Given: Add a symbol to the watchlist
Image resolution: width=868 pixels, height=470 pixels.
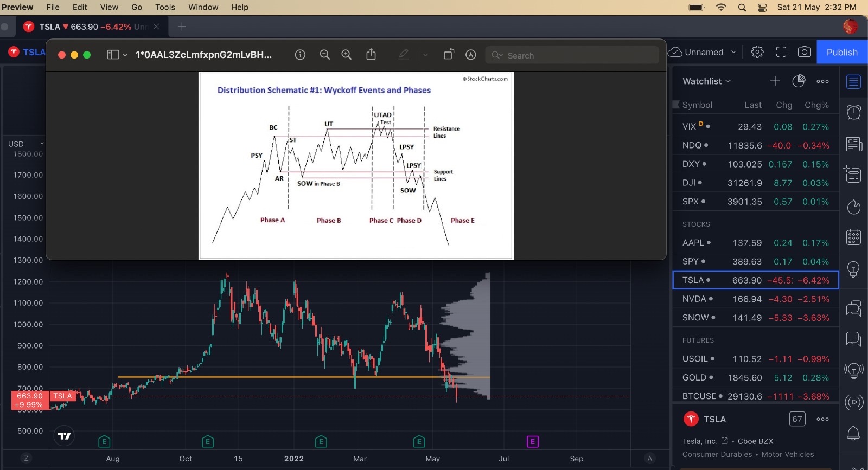Looking at the screenshot, I should 775,81.
